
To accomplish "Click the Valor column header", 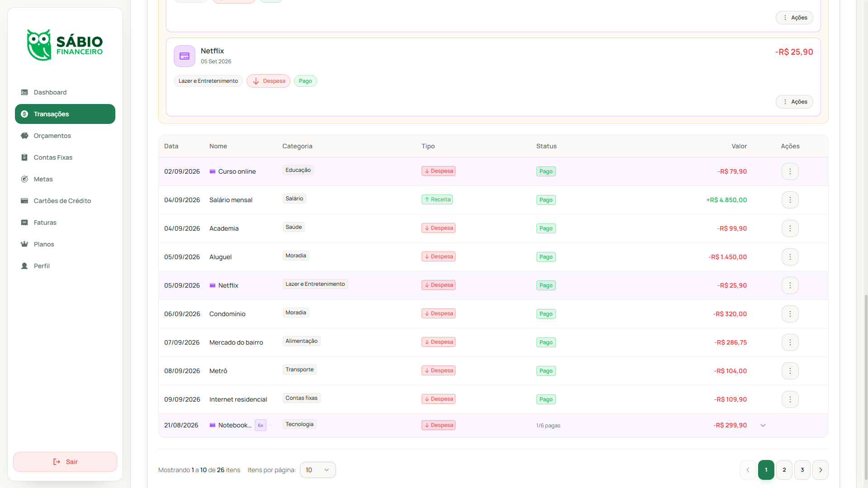I will (739, 146).
